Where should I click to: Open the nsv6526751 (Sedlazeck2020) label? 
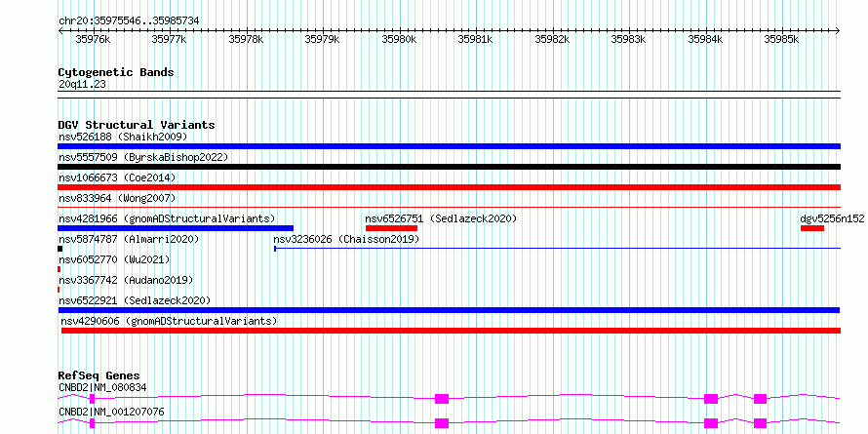click(441, 218)
